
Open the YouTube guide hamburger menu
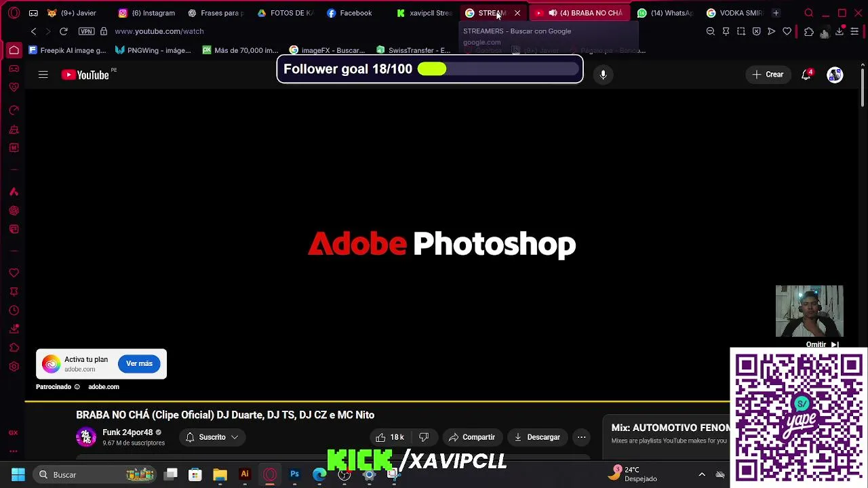43,75
